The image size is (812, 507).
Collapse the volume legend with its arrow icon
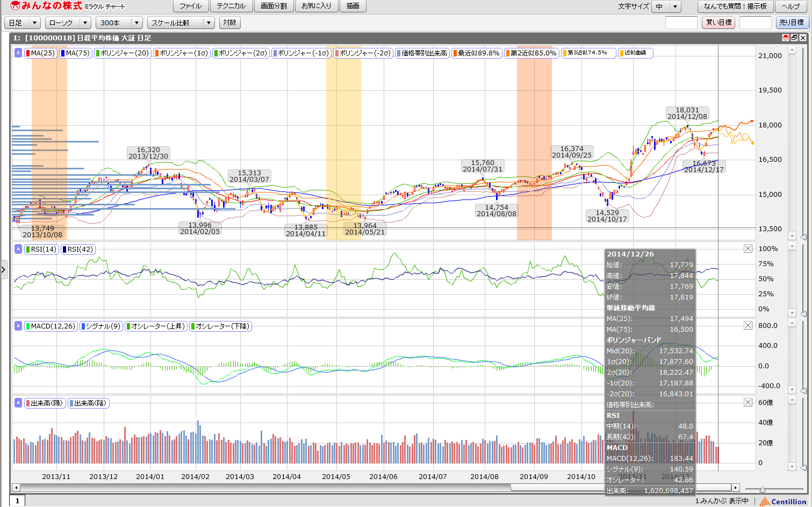[18, 403]
